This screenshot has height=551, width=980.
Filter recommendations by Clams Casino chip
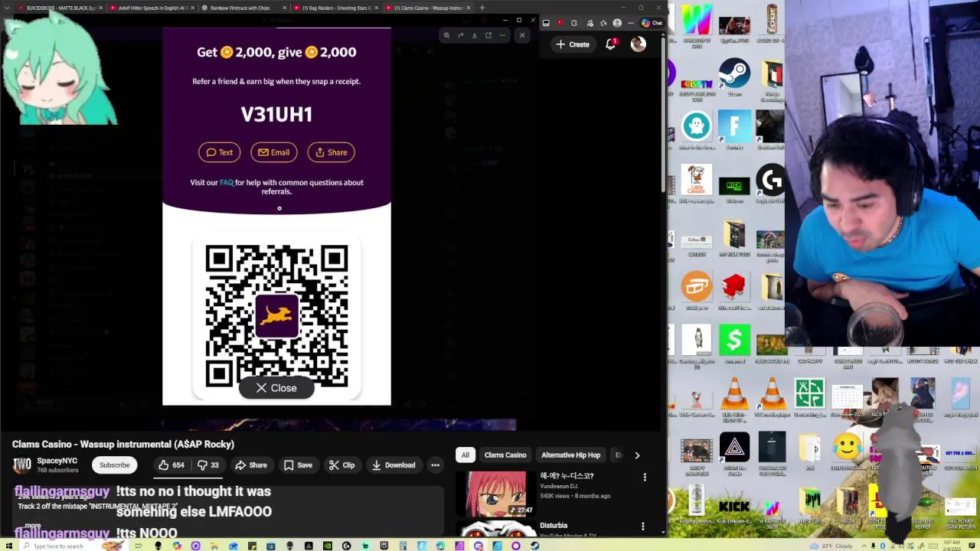[505, 455]
